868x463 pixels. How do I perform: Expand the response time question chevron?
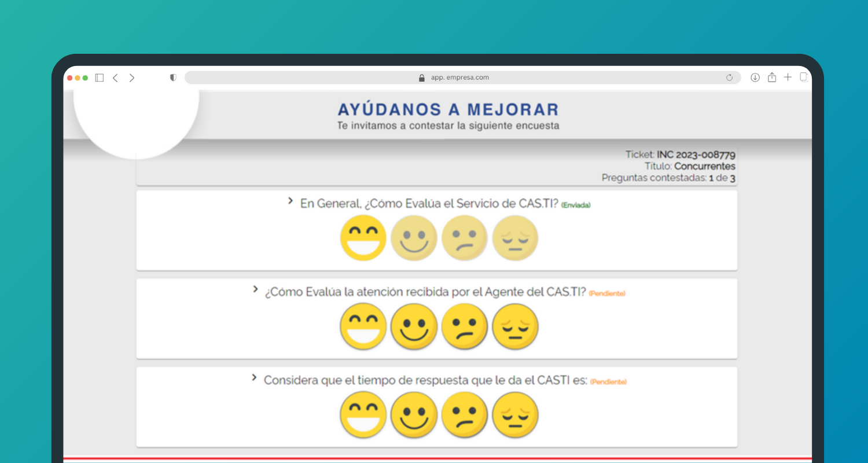click(254, 377)
